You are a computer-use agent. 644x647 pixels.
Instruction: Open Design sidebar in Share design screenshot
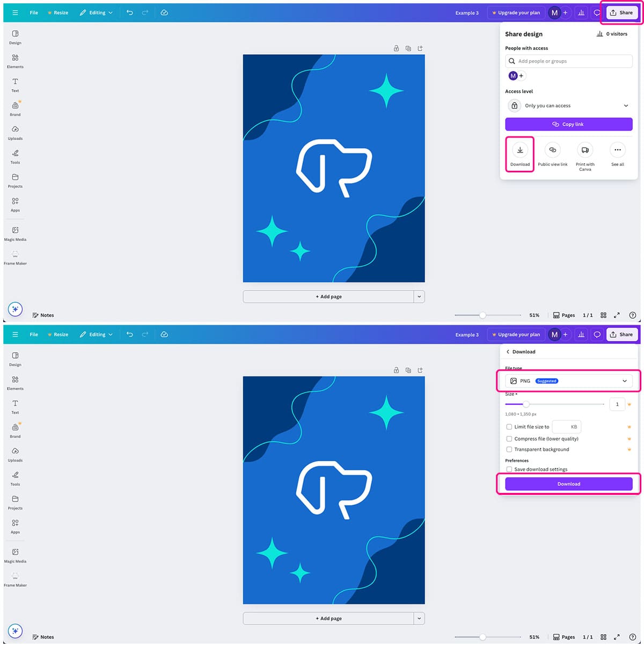[x=15, y=37]
